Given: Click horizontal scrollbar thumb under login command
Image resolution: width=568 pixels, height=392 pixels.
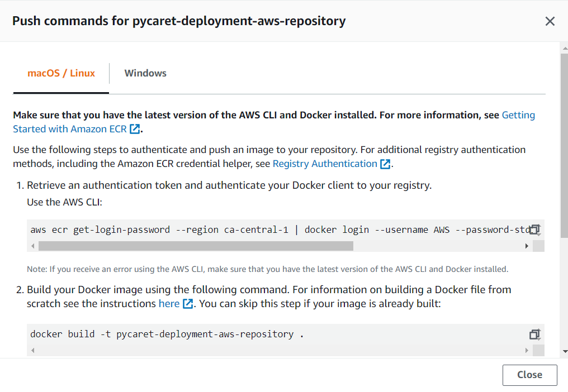Looking at the screenshot, I should pyautogui.click(x=196, y=246).
